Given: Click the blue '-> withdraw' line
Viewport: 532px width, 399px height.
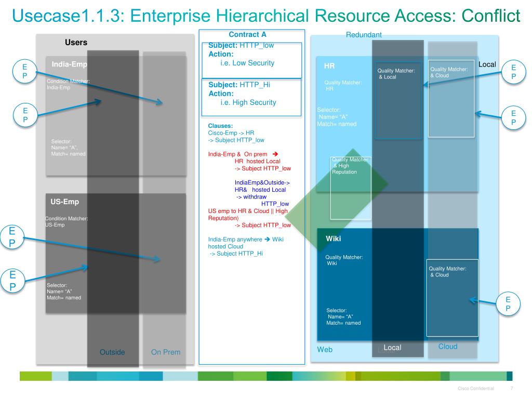Looking at the screenshot, I should tap(251, 197).
